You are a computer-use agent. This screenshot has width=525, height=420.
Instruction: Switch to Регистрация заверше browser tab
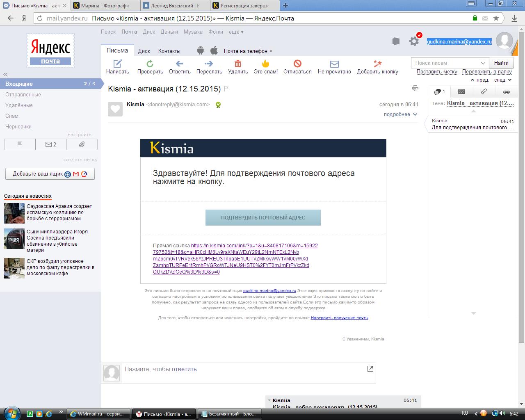pyautogui.click(x=245, y=5)
